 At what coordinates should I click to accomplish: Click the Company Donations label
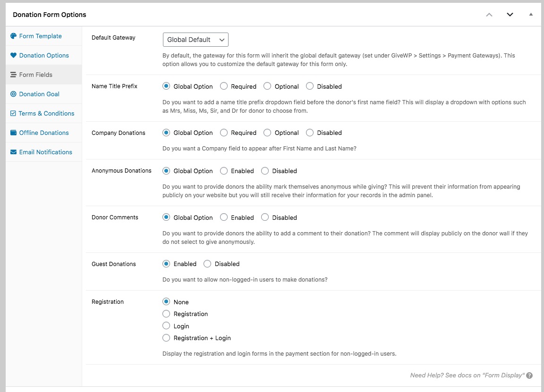(119, 133)
